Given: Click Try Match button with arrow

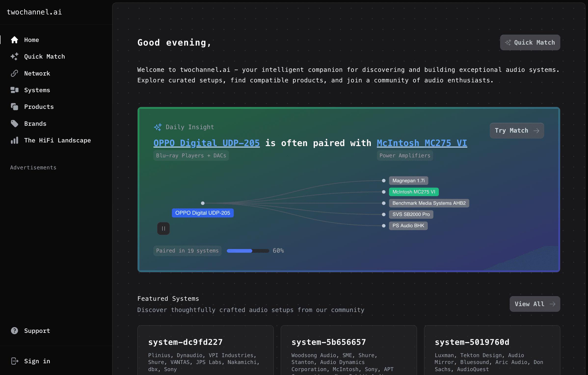Looking at the screenshot, I should point(517,131).
